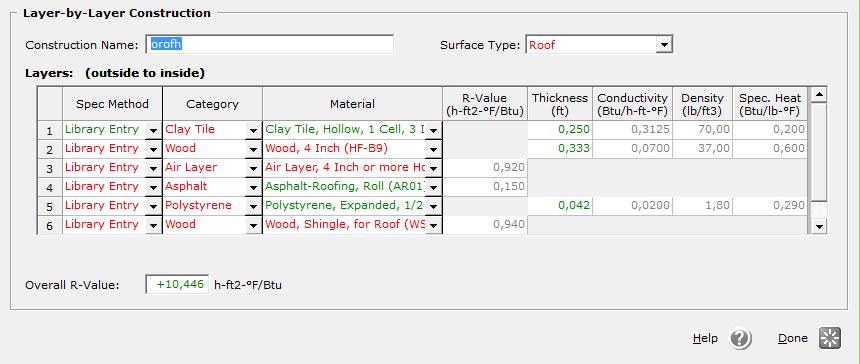This screenshot has width=860, height=364.
Task: Open the Clay Tile category dropdown
Action: pyautogui.click(x=253, y=130)
